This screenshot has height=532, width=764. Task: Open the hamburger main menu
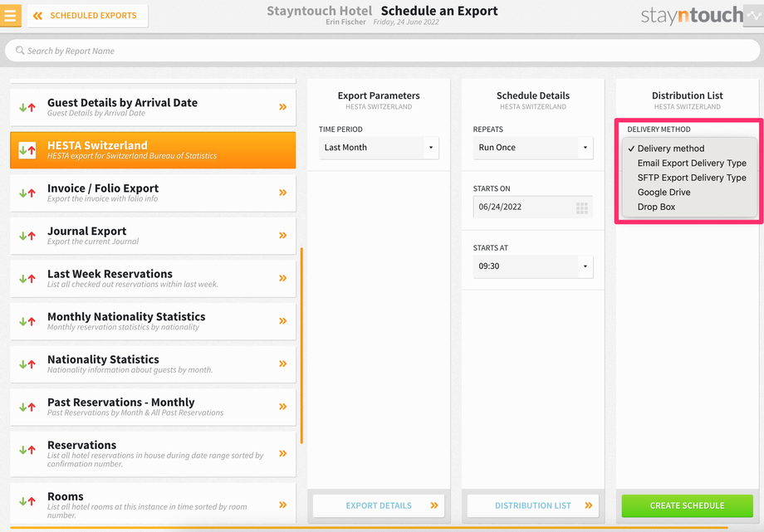pyautogui.click(x=10, y=15)
